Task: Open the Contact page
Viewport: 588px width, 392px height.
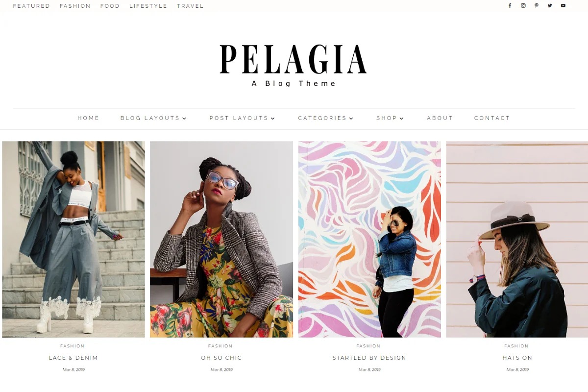Action: pyautogui.click(x=492, y=118)
